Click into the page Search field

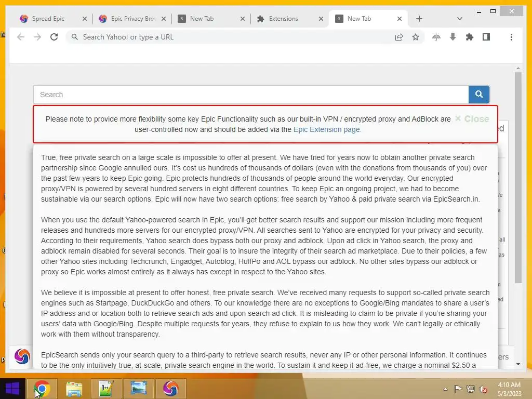pyautogui.click(x=251, y=95)
